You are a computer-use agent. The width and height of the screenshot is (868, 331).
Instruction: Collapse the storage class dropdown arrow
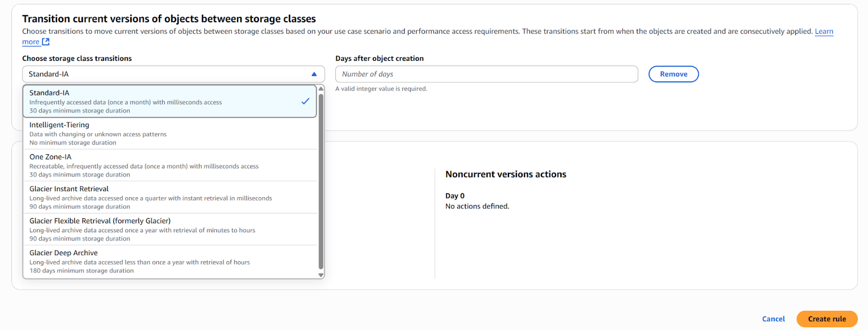(314, 74)
